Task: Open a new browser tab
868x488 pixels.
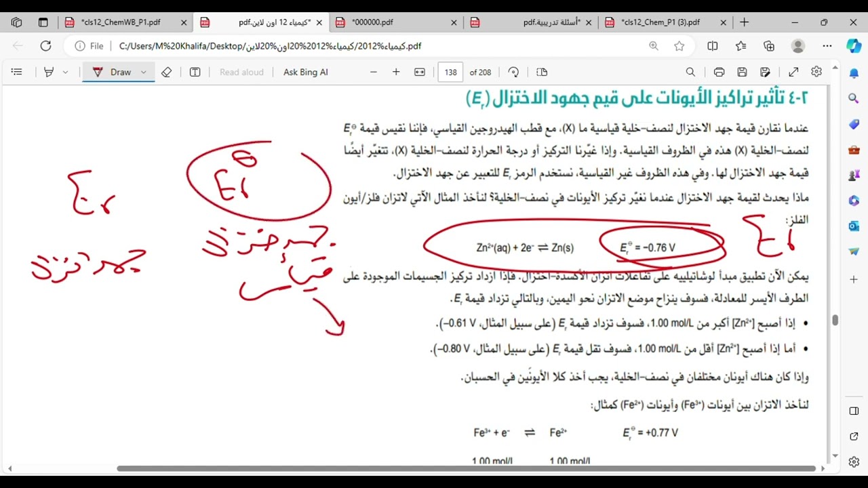Action: point(745,22)
